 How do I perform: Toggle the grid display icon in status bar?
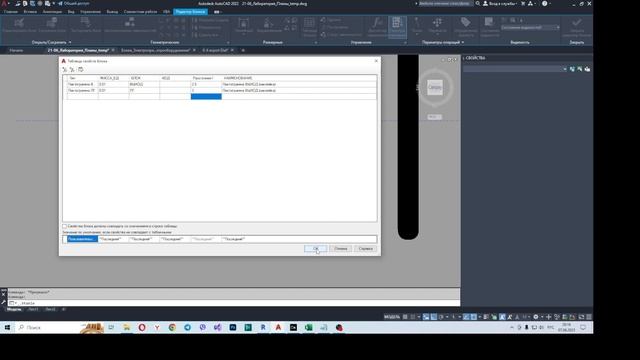click(405, 317)
